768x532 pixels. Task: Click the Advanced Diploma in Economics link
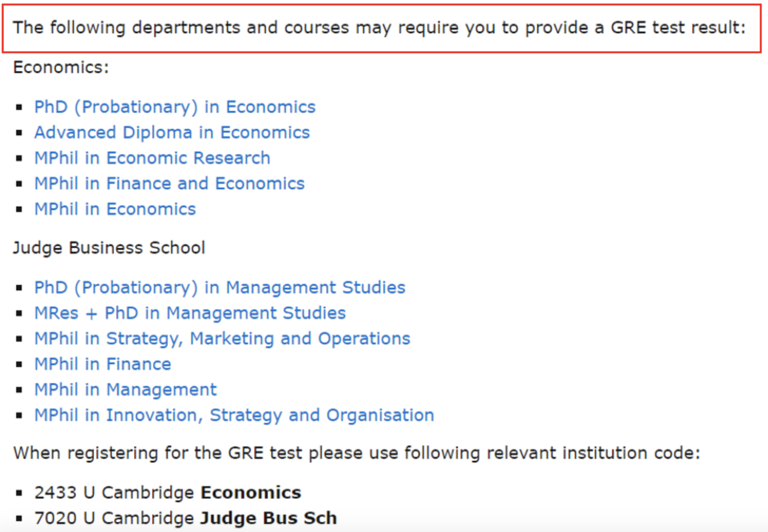click(x=172, y=133)
